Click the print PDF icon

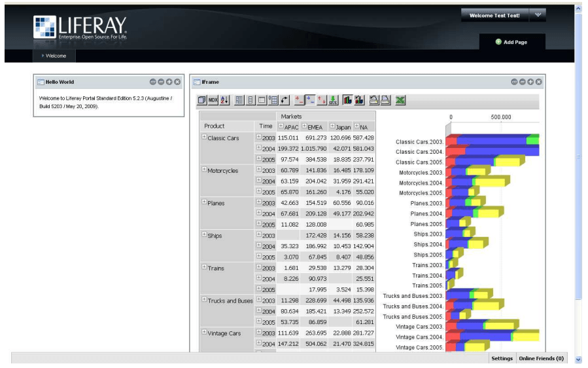click(x=386, y=100)
